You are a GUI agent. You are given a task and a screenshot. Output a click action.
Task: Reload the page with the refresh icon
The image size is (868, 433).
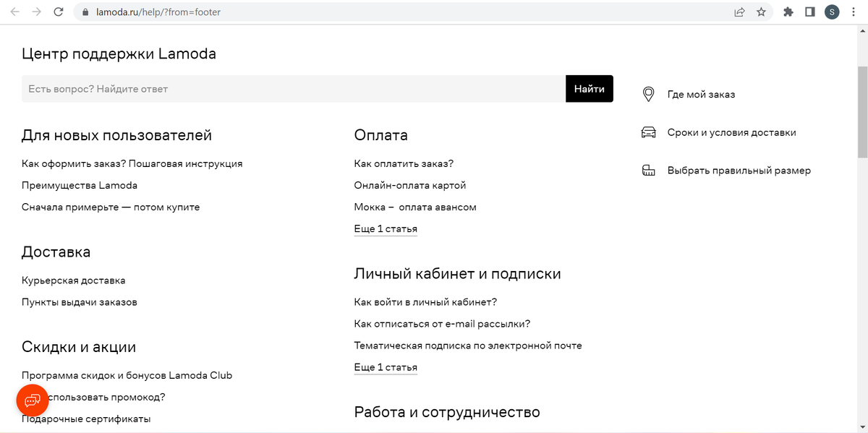[59, 12]
